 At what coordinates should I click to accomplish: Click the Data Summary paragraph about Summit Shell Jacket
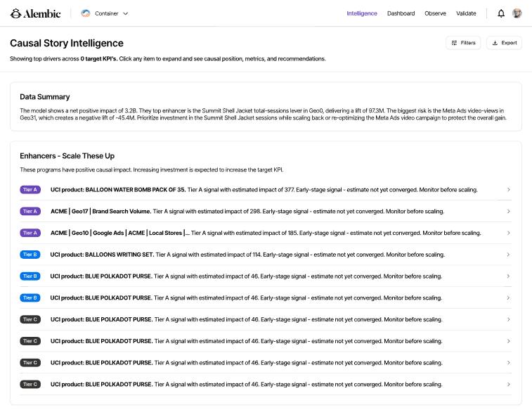tap(263, 114)
